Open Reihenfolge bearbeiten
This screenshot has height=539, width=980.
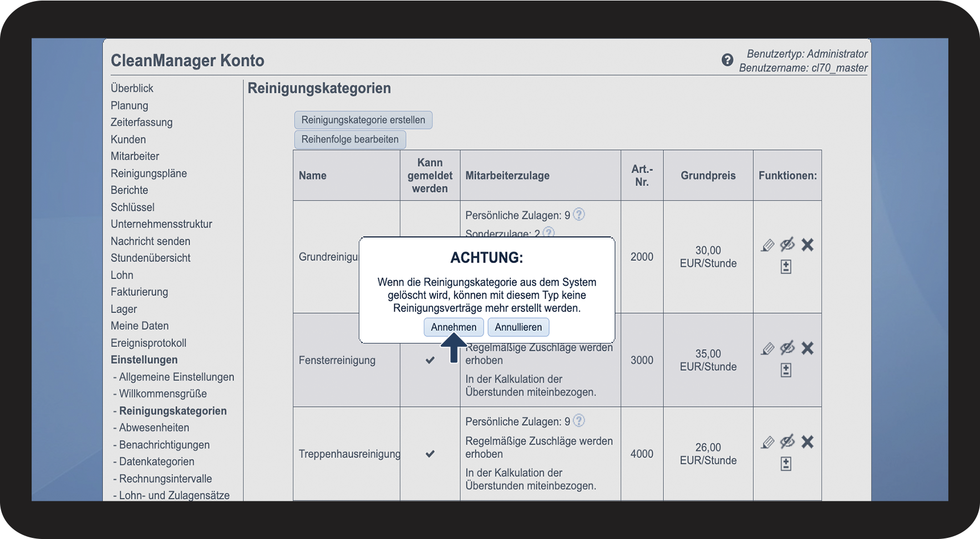pyautogui.click(x=350, y=139)
